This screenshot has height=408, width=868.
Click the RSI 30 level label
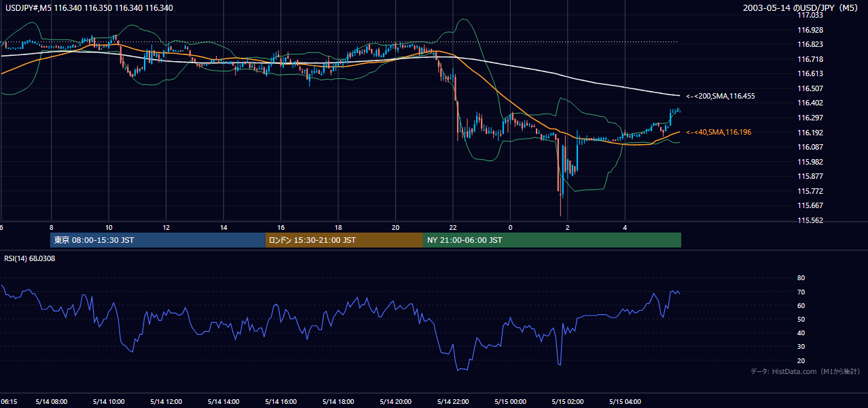coord(801,347)
